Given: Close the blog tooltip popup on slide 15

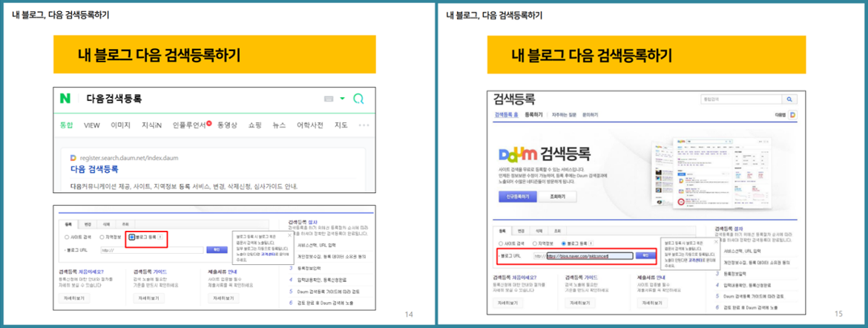Looking at the screenshot, I should [x=716, y=241].
